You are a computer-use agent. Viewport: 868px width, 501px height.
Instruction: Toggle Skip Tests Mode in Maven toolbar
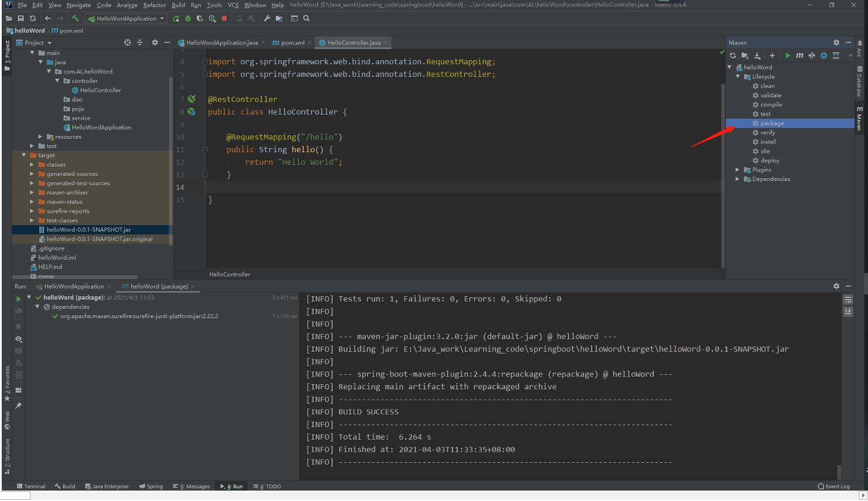tap(824, 56)
